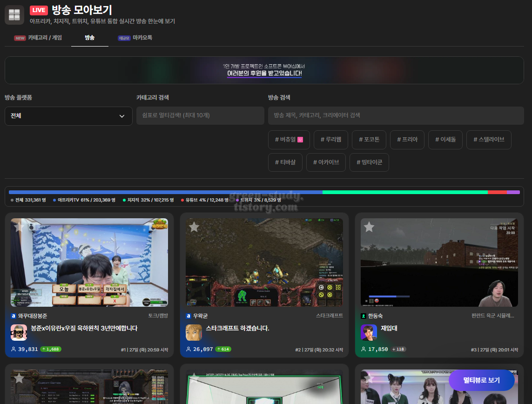Screen dimensions: 532x404
Task: Click the 스타크래프트 category label
Action: point(330,316)
